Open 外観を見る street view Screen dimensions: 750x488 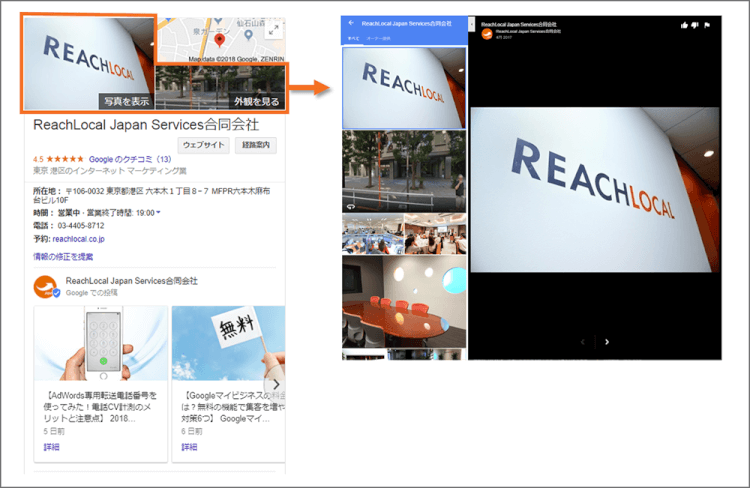(256, 101)
